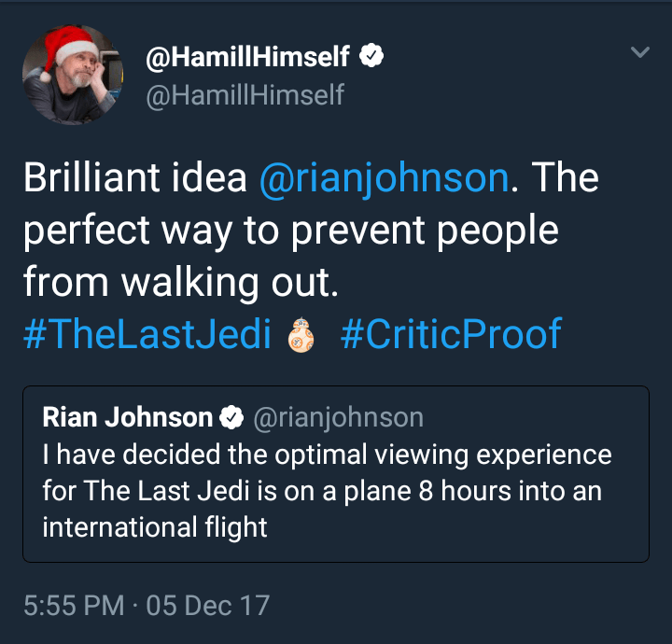Click the gray @HamillHimself handle
Image resolution: width=672 pixels, height=644 pixels.
[245, 93]
